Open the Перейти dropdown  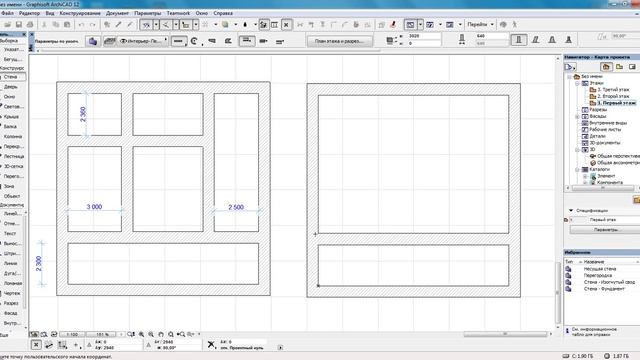480,24
